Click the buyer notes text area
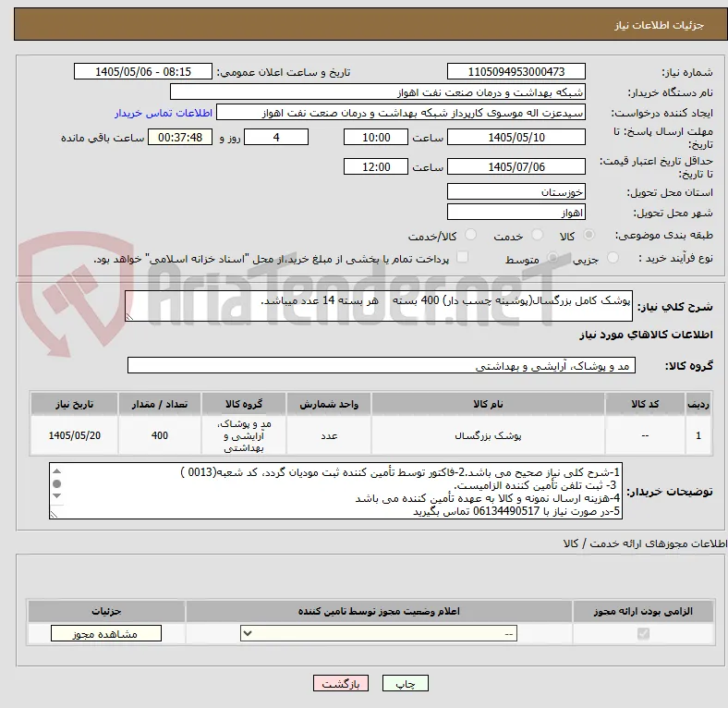Screen dimensions: 728x708 tap(335, 491)
